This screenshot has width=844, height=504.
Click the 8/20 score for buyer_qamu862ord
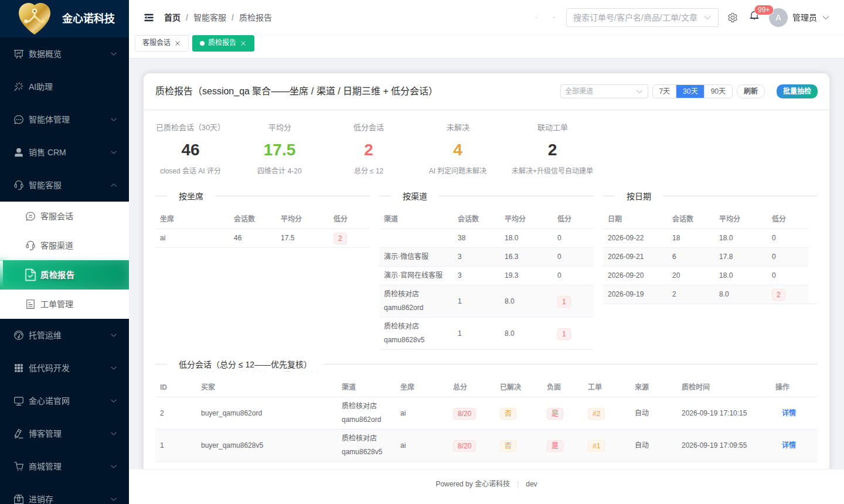464,414
